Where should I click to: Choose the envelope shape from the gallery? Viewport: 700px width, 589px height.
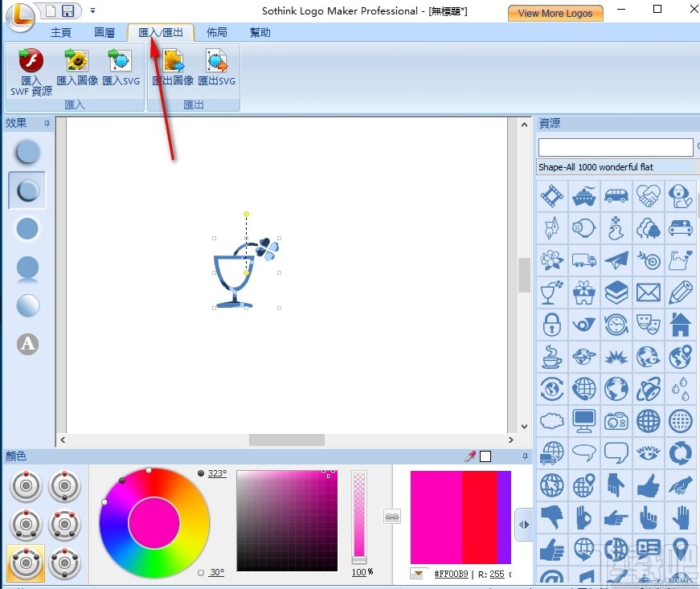[x=649, y=292]
